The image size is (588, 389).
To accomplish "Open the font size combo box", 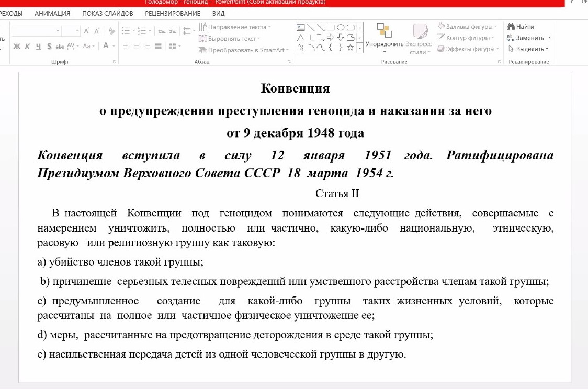I will [x=71, y=31].
